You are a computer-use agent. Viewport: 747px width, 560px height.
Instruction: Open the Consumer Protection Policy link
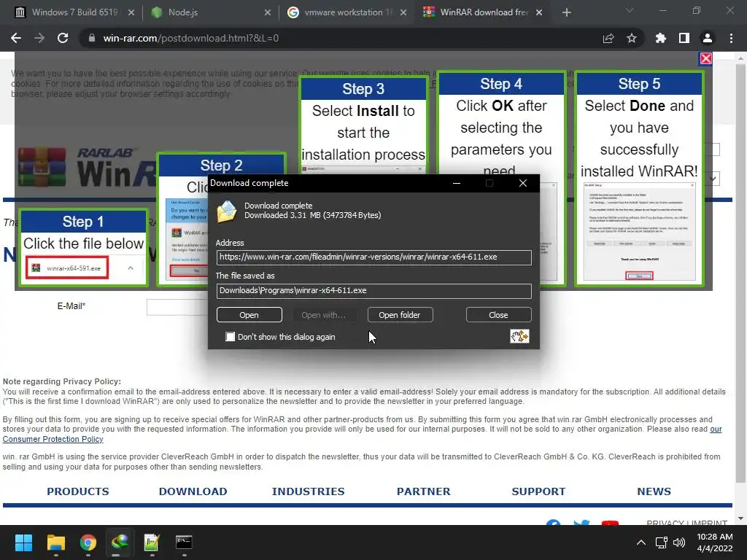[x=53, y=439]
